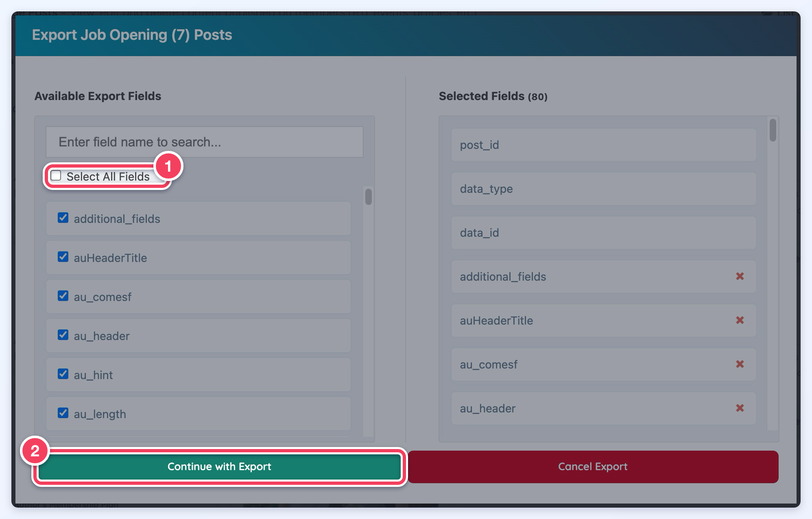Select the data_type selected field row

[x=603, y=189]
